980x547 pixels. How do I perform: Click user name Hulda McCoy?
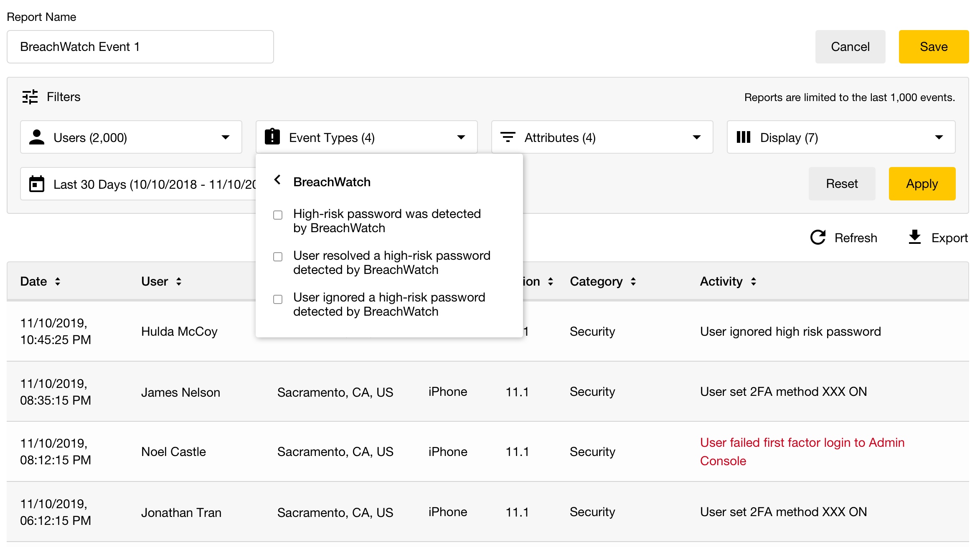180,332
